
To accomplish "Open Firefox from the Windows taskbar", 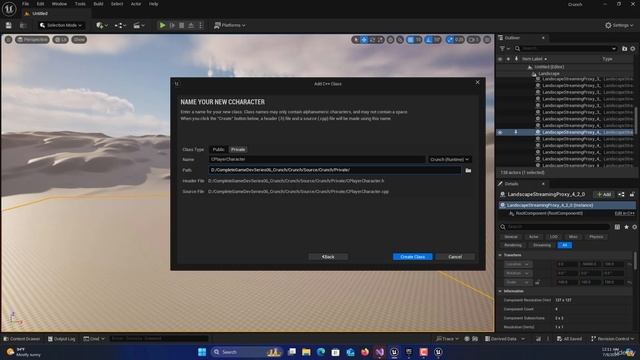I will coord(365,352).
